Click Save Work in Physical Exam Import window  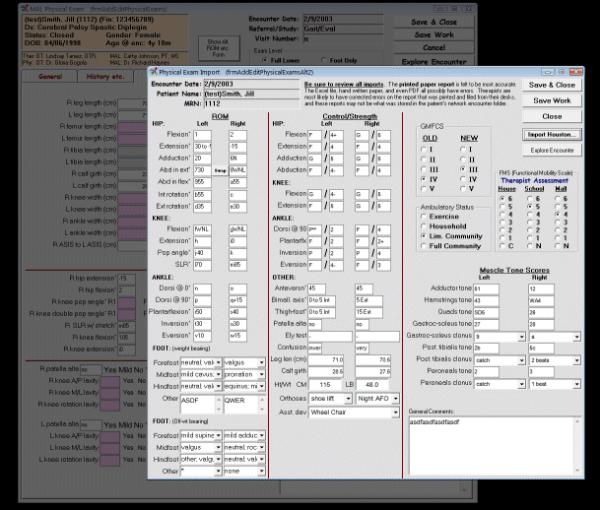(552, 101)
